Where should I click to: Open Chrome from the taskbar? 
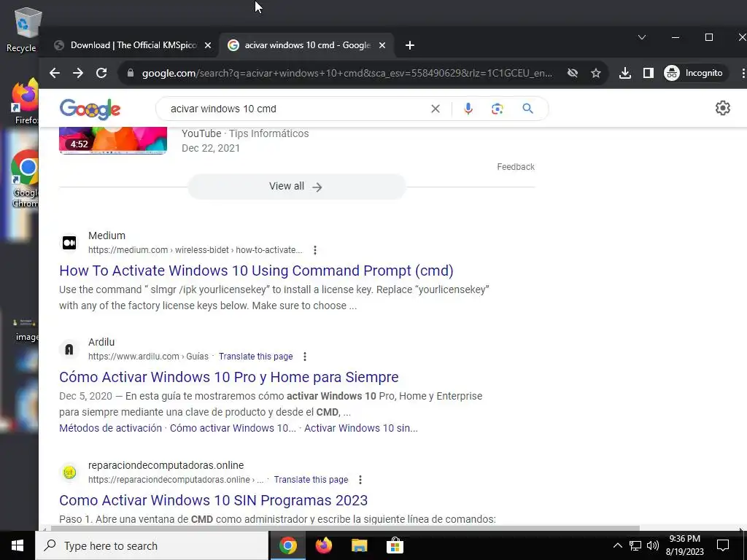tap(287, 545)
